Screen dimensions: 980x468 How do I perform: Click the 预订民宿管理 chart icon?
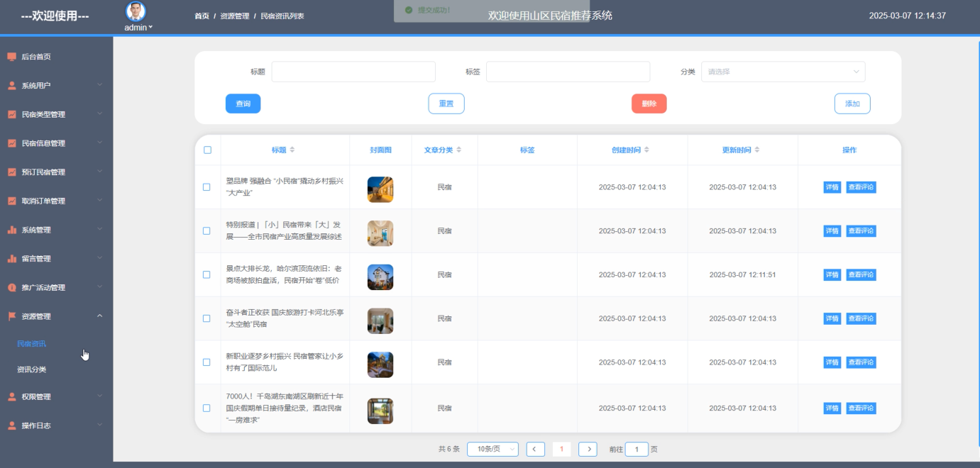12,172
